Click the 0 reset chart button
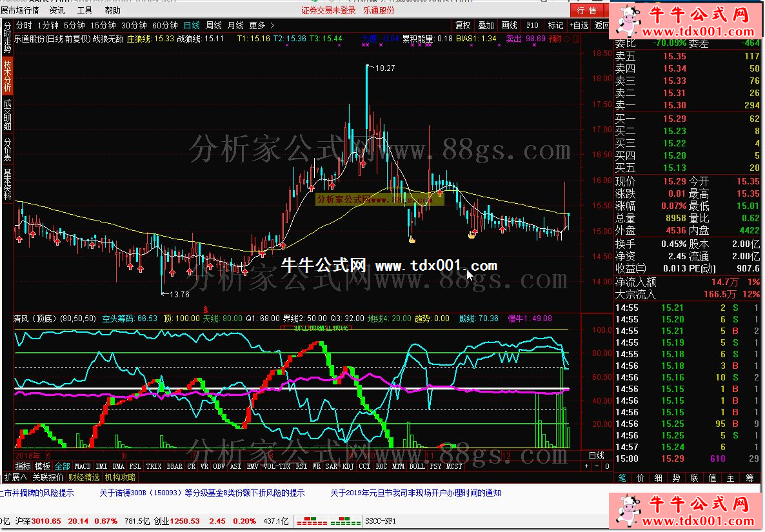This screenshot has height=532, width=765. 607,466
